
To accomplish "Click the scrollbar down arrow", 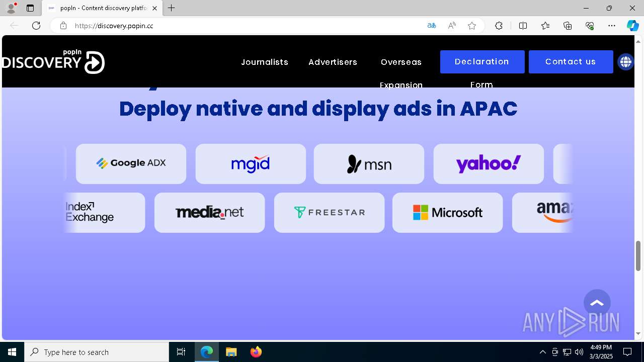I will (638, 333).
